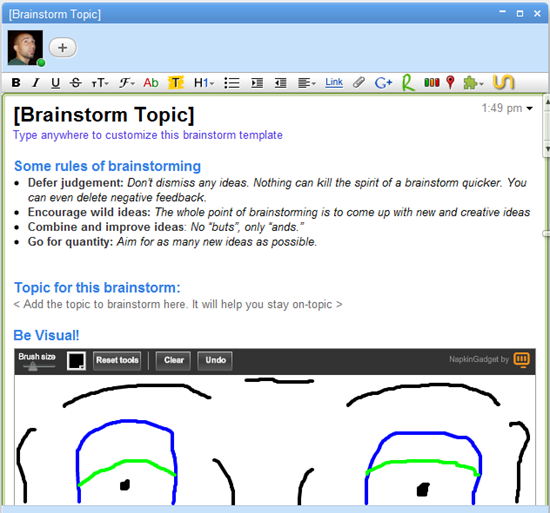The image size is (550, 513).
Task: Click 'Topic for this brainstorm:' heading
Action: 97,288
